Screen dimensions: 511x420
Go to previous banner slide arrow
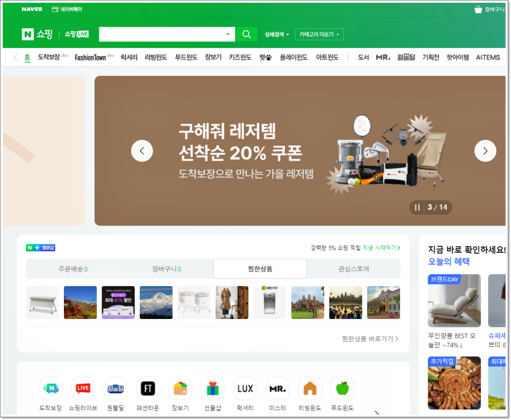pos(142,151)
